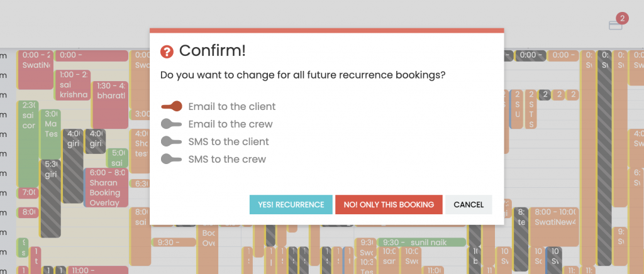Click the red question mark icon
Viewport: 644px width, 274px height.
pyautogui.click(x=167, y=52)
